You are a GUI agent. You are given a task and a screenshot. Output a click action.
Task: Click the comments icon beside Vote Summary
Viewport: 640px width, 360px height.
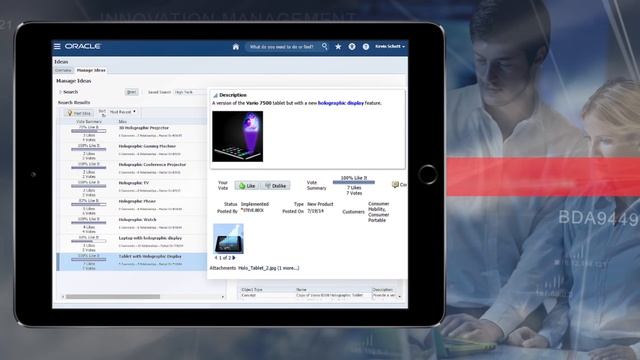[x=395, y=184]
